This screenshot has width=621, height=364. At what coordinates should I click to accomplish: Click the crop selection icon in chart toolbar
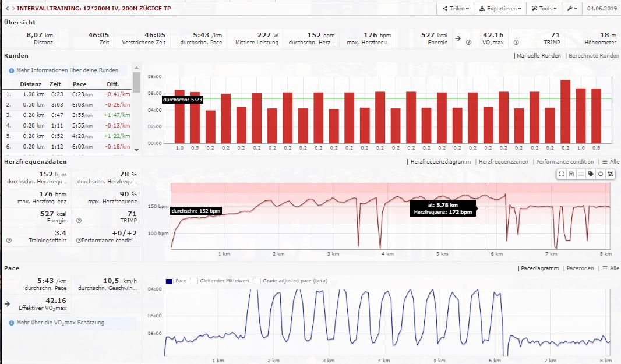[610, 174]
